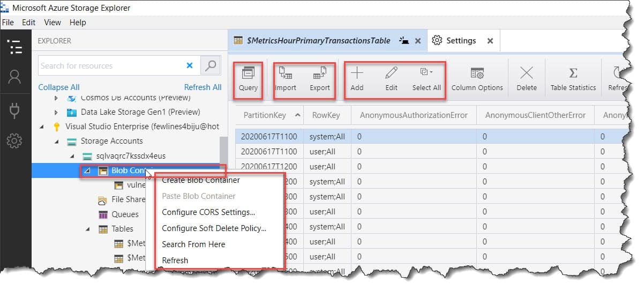Click the search magnifier button
The image size is (644, 290).
point(211,65)
